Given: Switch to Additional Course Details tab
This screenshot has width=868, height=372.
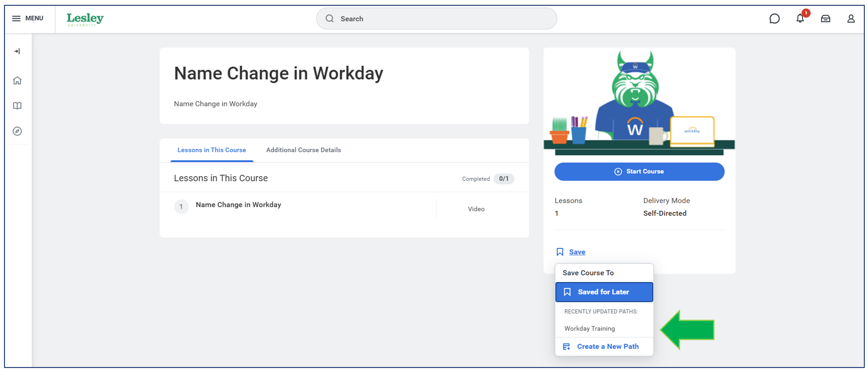Looking at the screenshot, I should (x=303, y=150).
